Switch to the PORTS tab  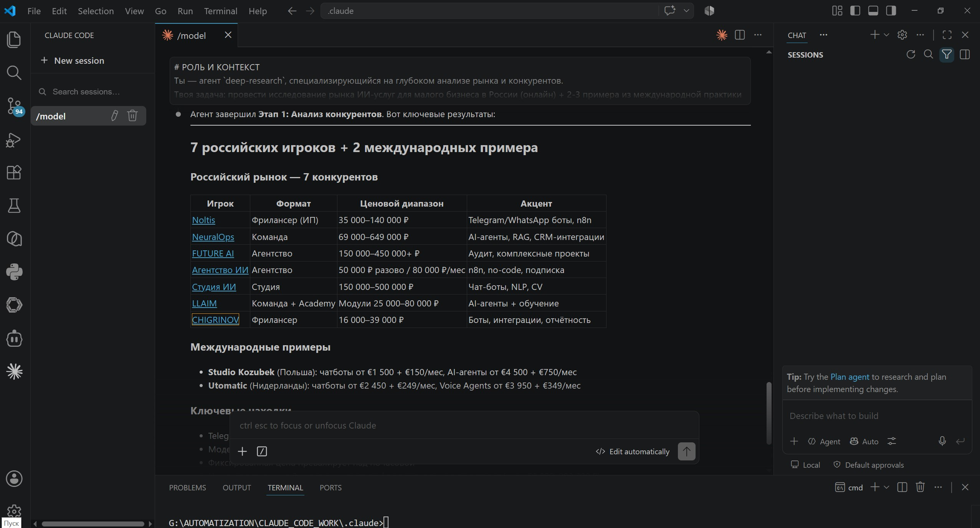(x=331, y=487)
